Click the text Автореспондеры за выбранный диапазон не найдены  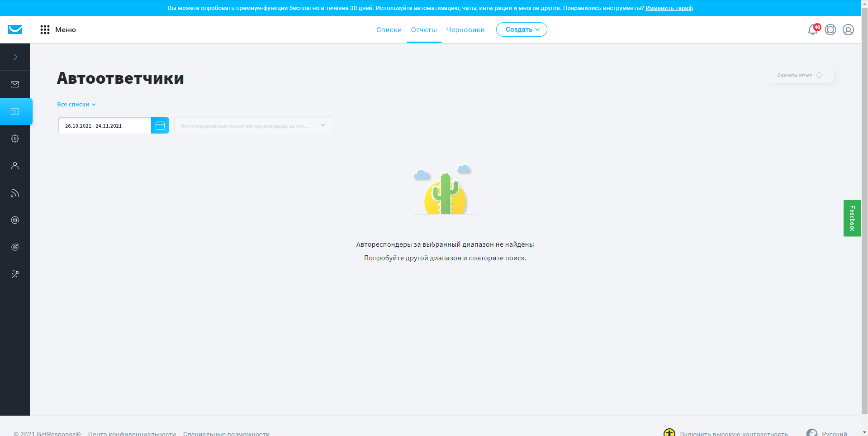click(x=445, y=244)
